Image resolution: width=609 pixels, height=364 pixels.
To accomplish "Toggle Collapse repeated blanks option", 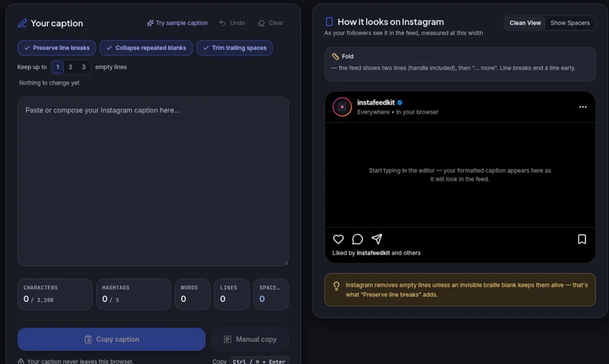I will (x=146, y=48).
